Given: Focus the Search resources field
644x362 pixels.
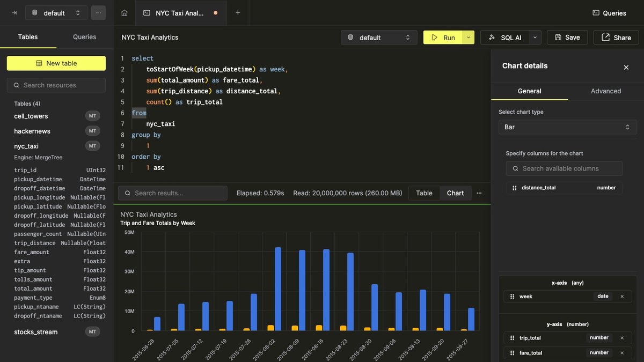Looking at the screenshot, I should 56,85.
